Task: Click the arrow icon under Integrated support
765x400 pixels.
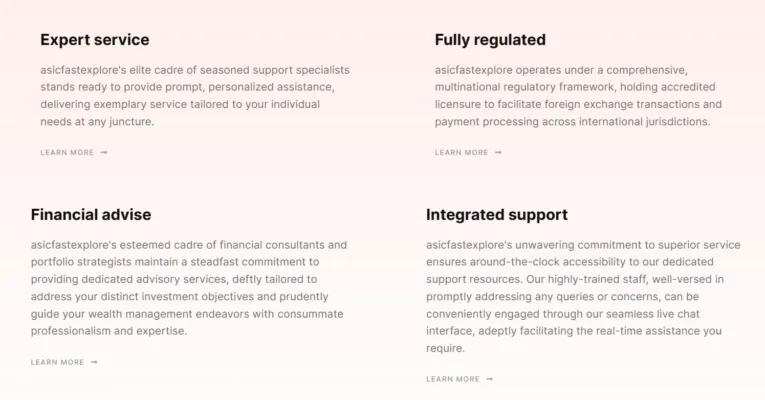Action: (489, 379)
